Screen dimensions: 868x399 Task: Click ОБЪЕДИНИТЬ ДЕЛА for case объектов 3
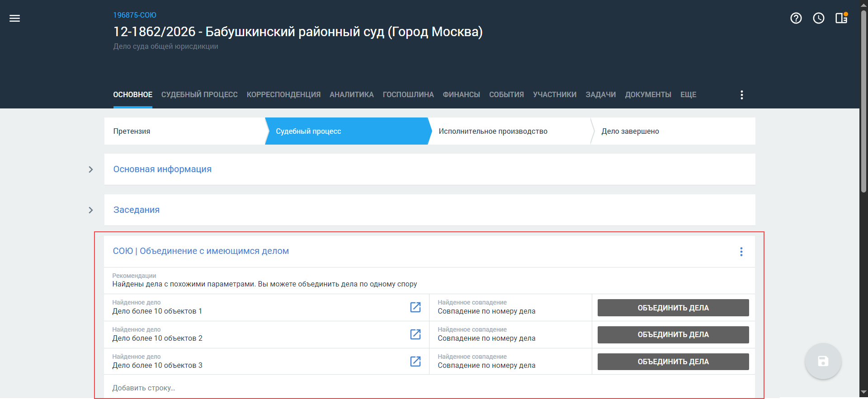pyautogui.click(x=673, y=361)
